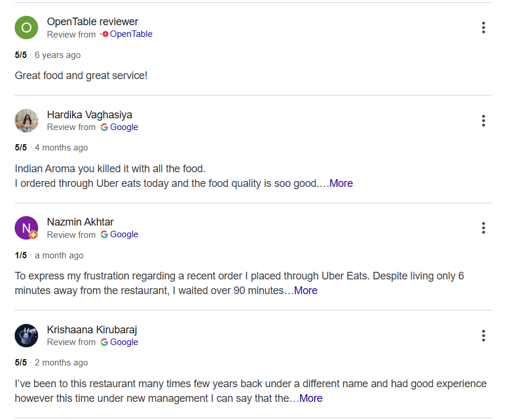Click the Google source link under Hardika Vaghasiya

pyautogui.click(x=124, y=127)
